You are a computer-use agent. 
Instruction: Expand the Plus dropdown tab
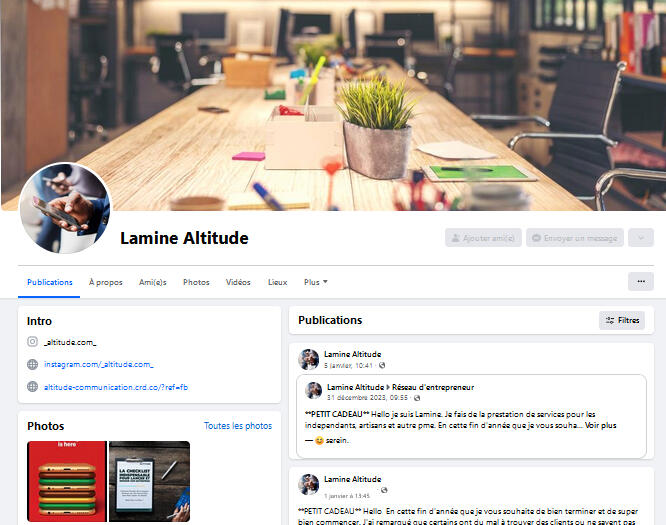click(316, 282)
